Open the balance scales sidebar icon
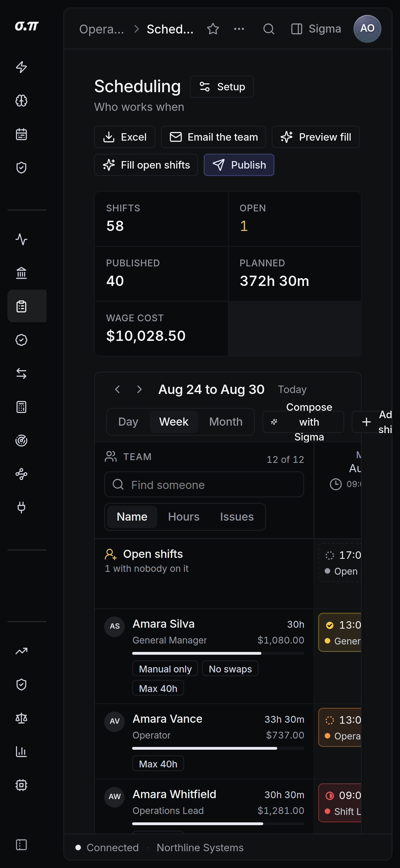 point(21,718)
